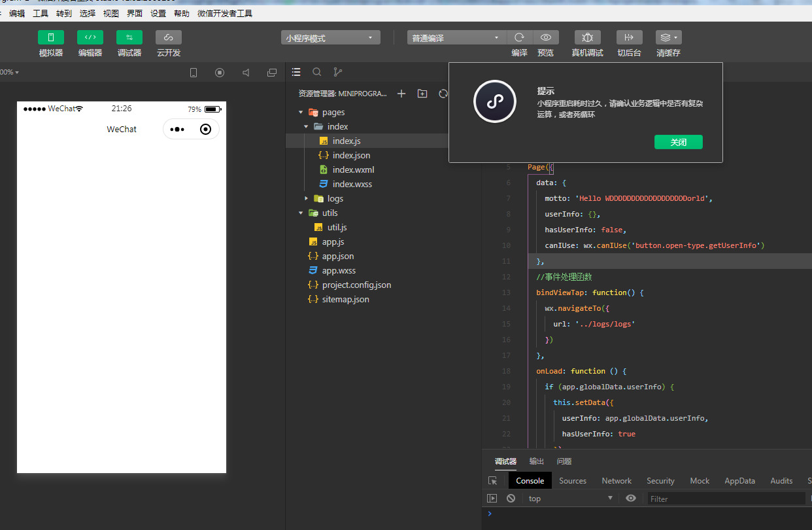Toggle the Editor panel button
The height and width of the screenshot is (530, 812).
[x=90, y=37]
